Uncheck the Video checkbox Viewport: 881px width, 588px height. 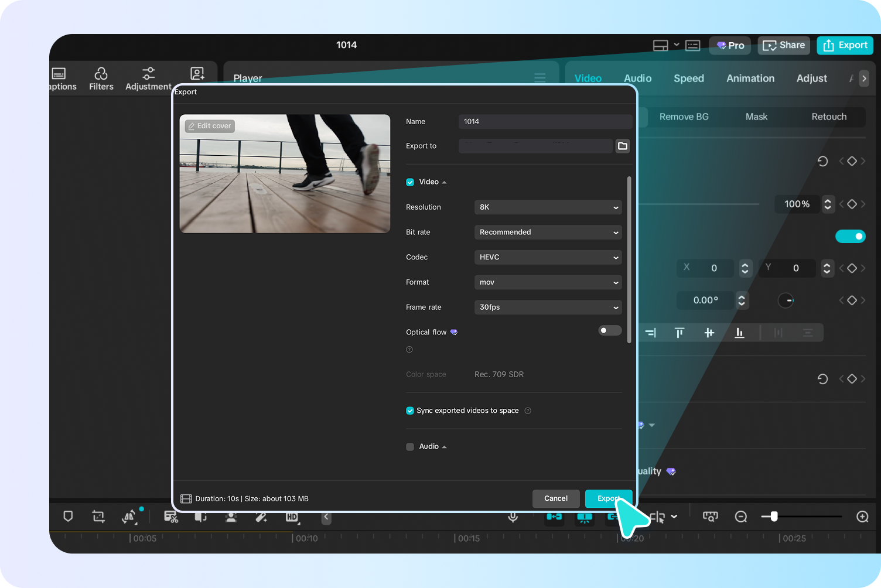(x=410, y=182)
